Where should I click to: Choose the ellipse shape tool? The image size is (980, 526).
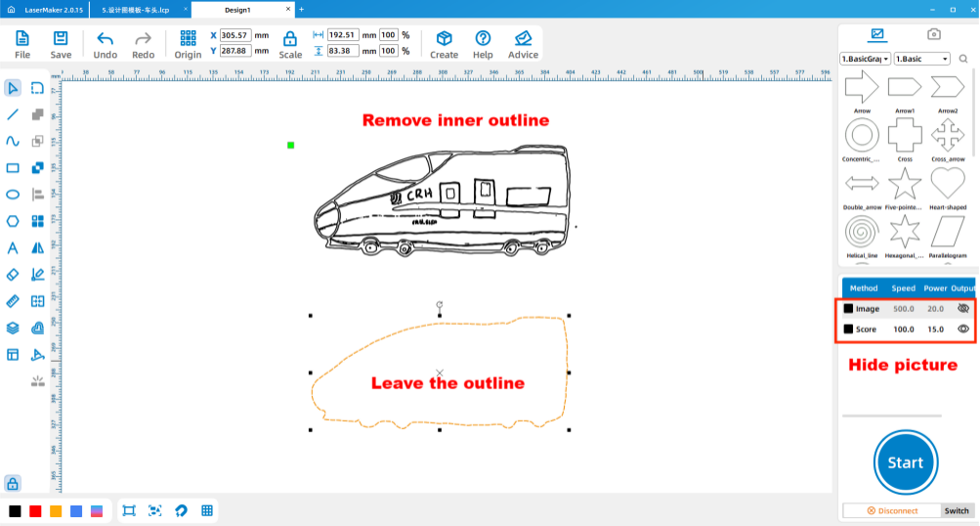tap(13, 195)
